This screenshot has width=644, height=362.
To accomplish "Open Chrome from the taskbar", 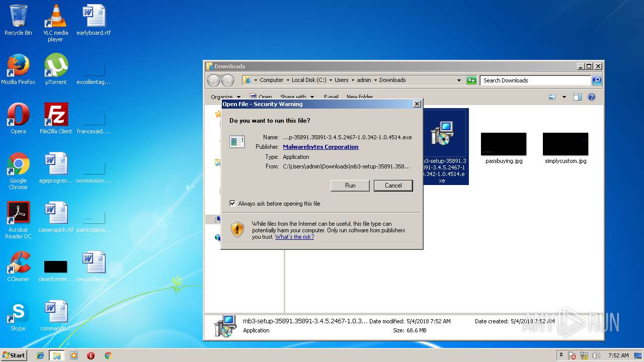I will point(108,355).
